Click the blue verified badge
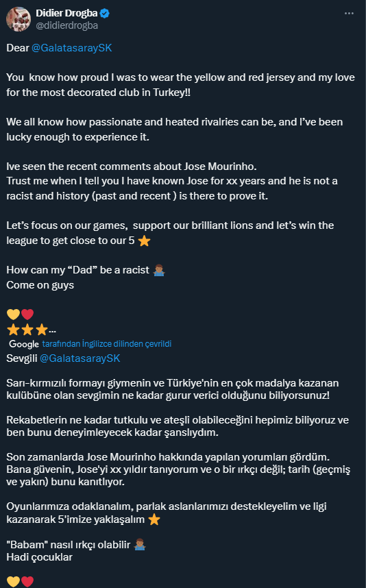This screenshot has height=588, width=366. click(105, 14)
